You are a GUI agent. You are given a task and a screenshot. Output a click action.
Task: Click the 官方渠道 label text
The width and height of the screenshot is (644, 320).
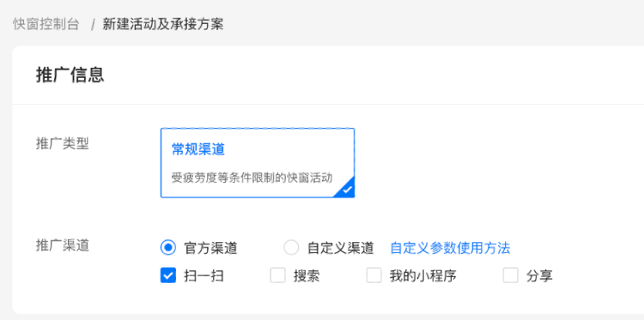click(210, 248)
